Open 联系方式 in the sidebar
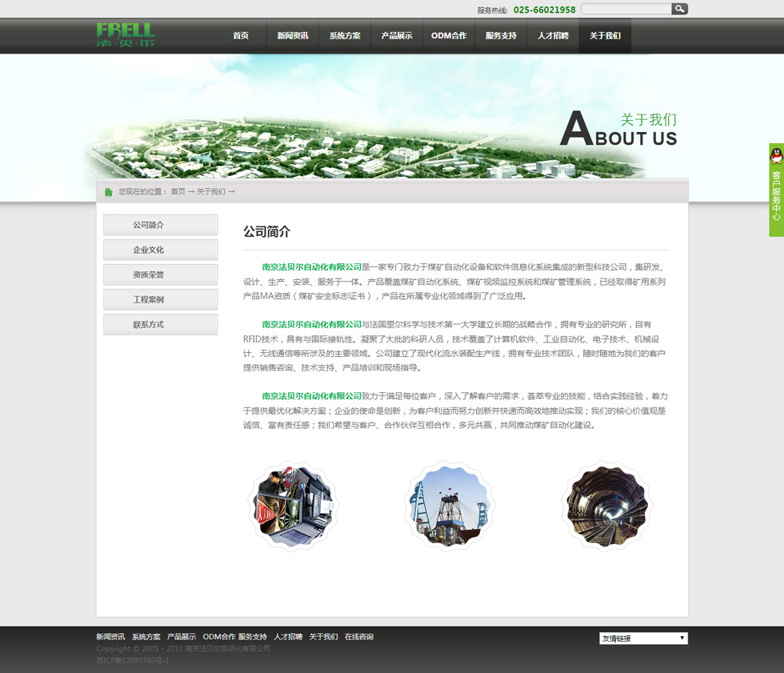 pos(160,324)
